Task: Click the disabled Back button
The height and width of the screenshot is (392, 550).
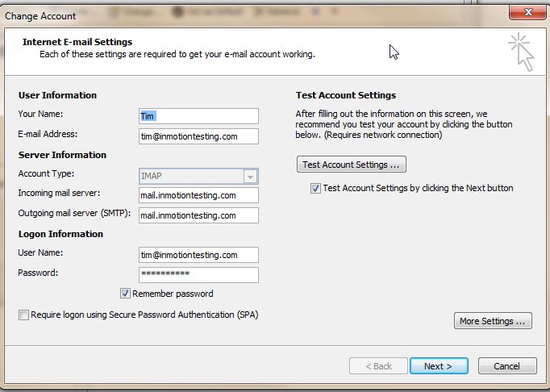Action: pos(377,365)
